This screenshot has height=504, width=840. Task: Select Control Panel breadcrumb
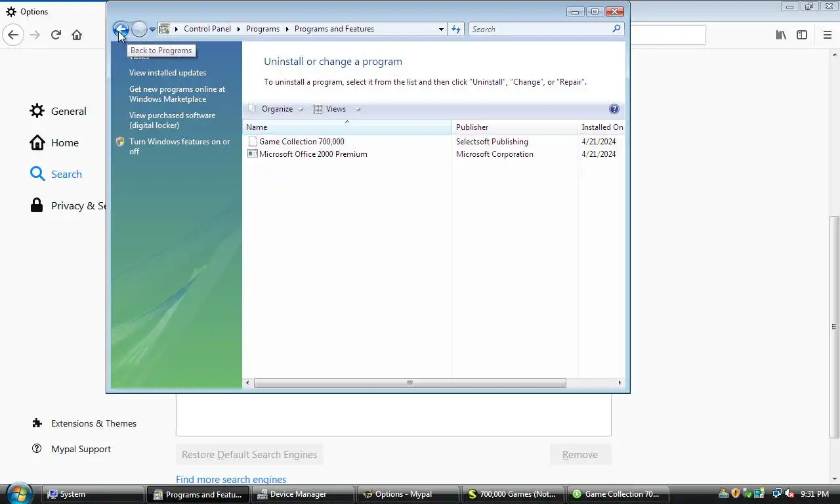coord(207,29)
